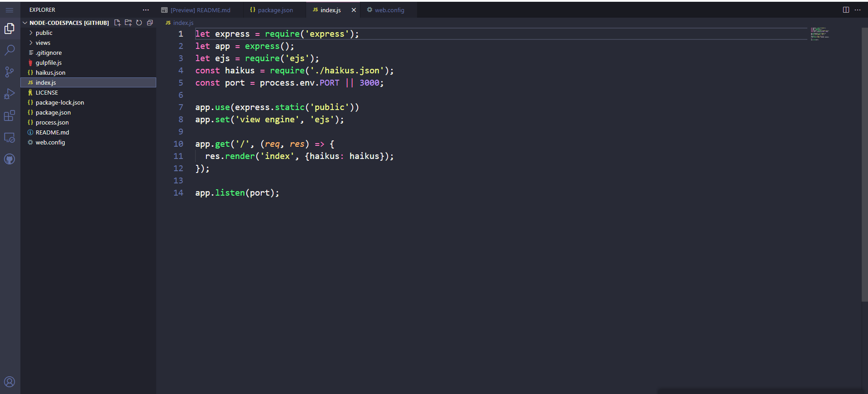Open gulpfile.js from the Explorer

pyautogui.click(x=88, y=62)
